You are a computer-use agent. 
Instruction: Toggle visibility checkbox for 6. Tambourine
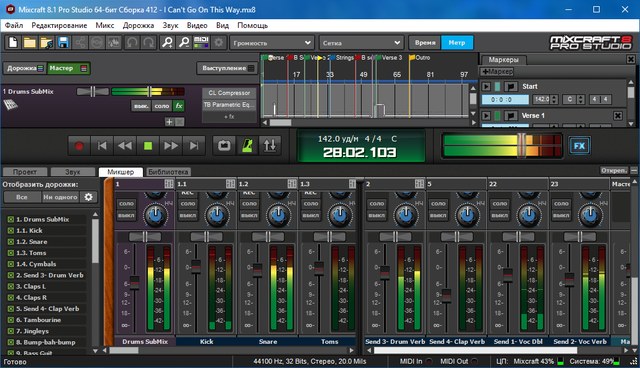tap(11, 320)
